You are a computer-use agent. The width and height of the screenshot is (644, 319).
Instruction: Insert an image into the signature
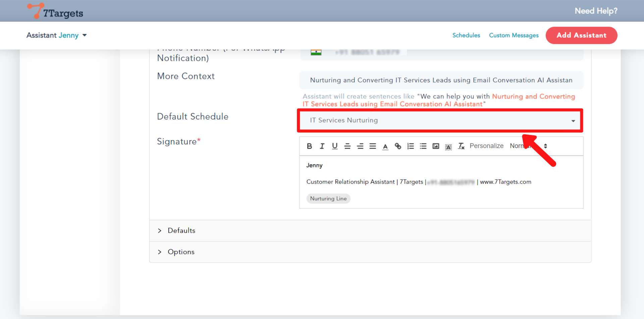pyautogui.click(x=436, y=146)
